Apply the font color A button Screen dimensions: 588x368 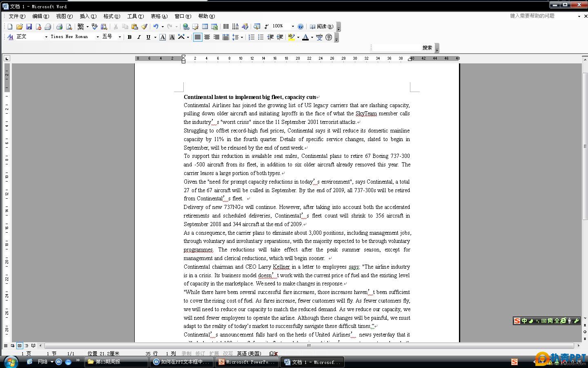coord(305,37)
